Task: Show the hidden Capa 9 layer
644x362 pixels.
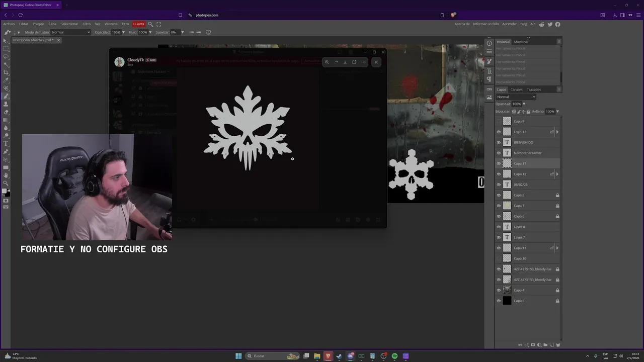Action: click(x=499, y=121)
